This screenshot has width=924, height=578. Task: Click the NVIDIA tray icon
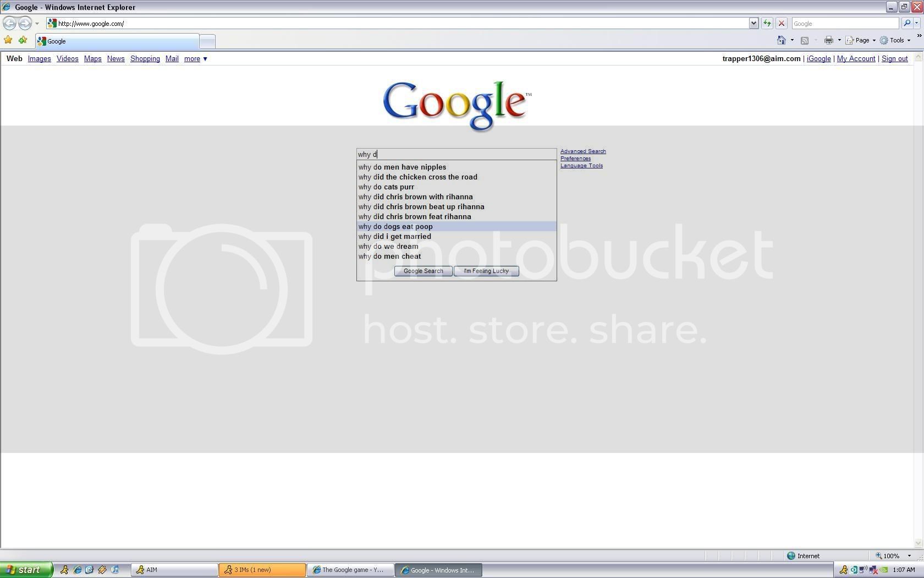click(x=883, y=570)
